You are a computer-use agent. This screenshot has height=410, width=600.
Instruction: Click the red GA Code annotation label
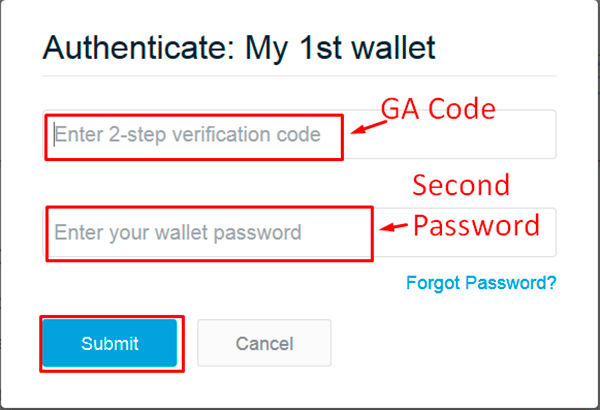click(438, 109)
